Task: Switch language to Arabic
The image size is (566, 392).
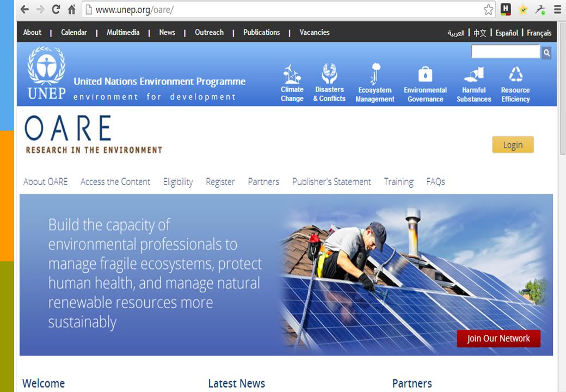Action: 456,33
